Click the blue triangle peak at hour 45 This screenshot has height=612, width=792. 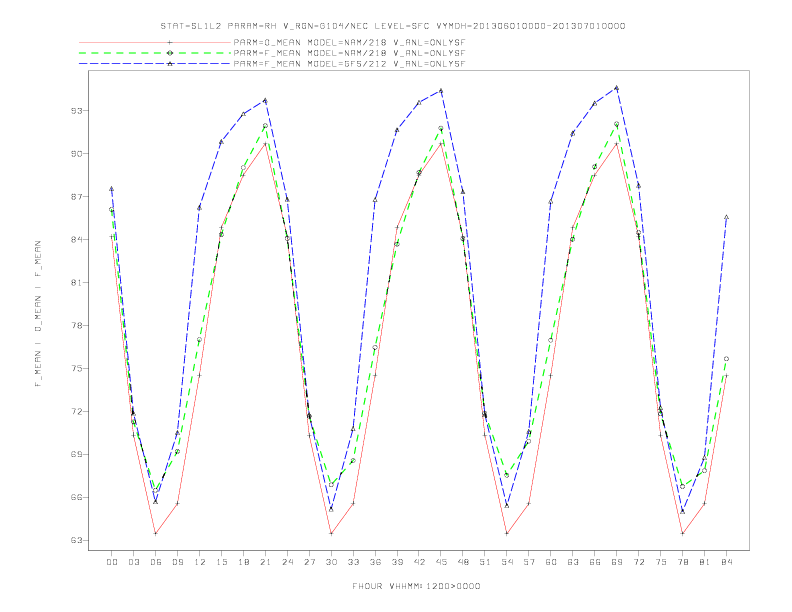point(441,91)
